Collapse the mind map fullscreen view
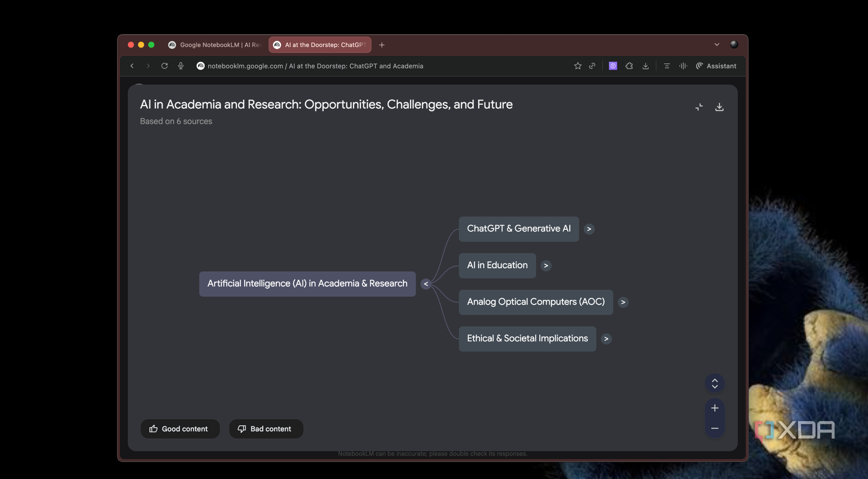 (x=699, y=107)
